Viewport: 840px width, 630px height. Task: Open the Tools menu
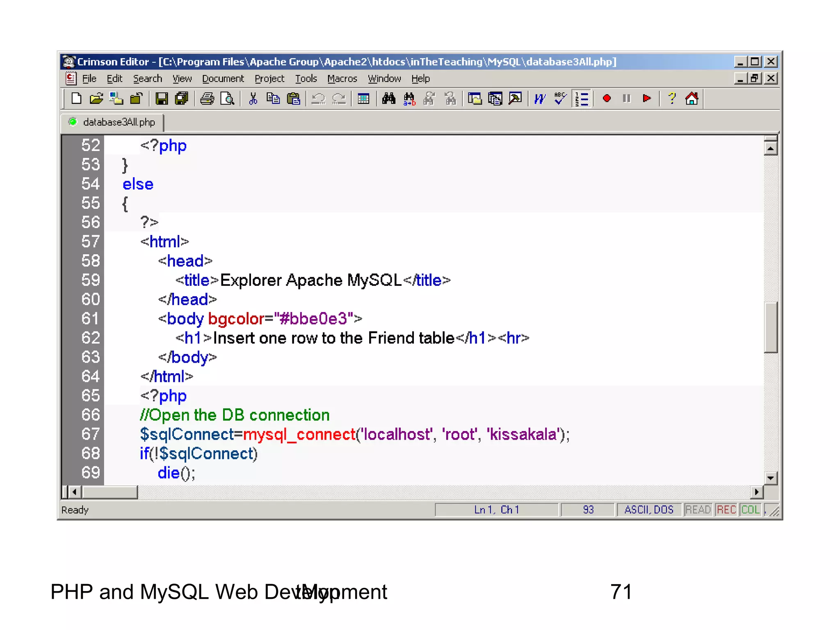point(306,79)
